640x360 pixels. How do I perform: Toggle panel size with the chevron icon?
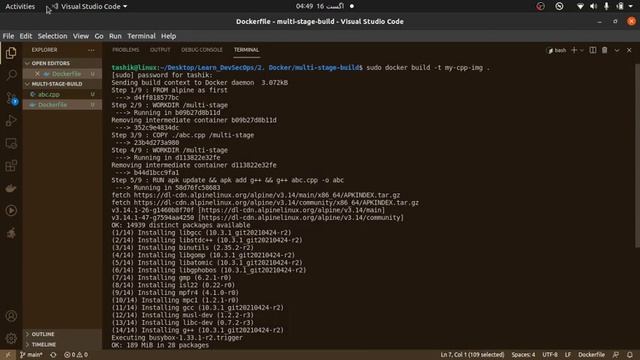[x=617, y=50]
